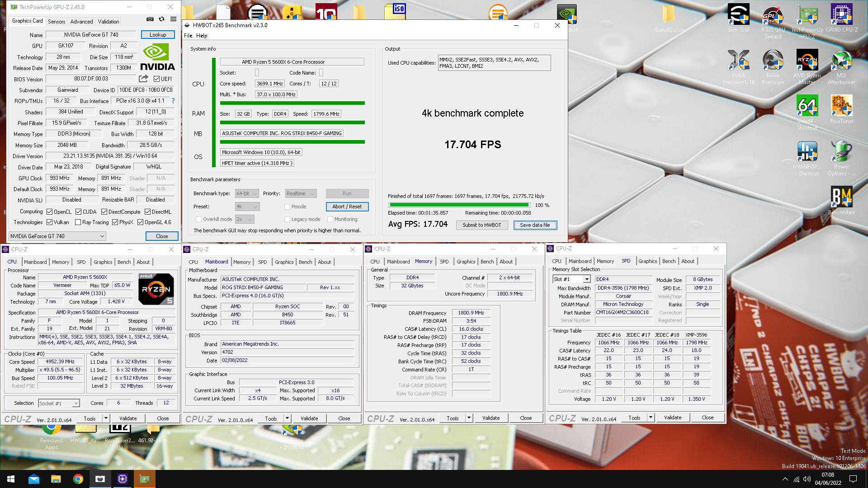Open EVGA Precision desktop icon

coord(773,67)
